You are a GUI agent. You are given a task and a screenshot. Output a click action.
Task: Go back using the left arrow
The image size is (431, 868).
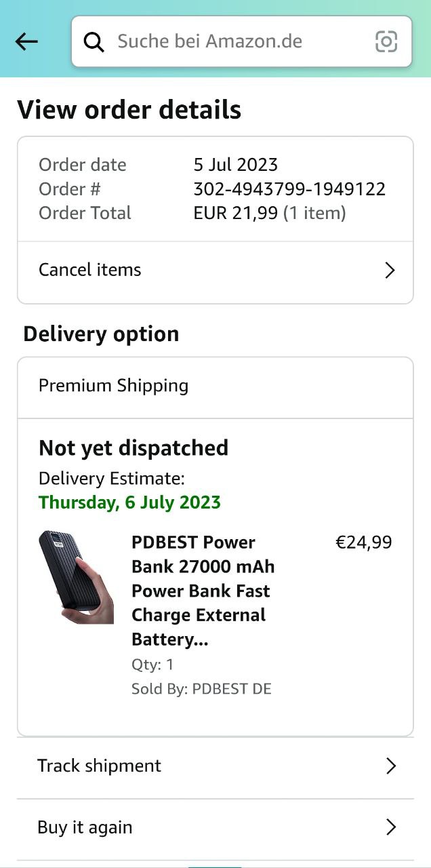(x=26, y=42)
